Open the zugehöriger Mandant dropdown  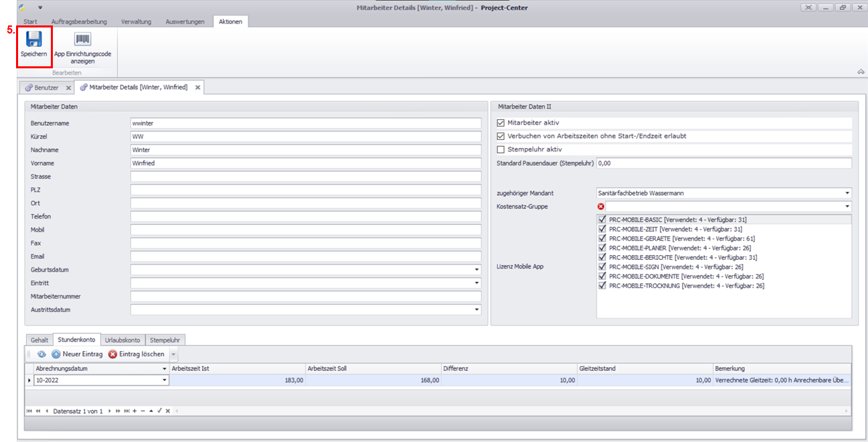(x=847, y=193)
